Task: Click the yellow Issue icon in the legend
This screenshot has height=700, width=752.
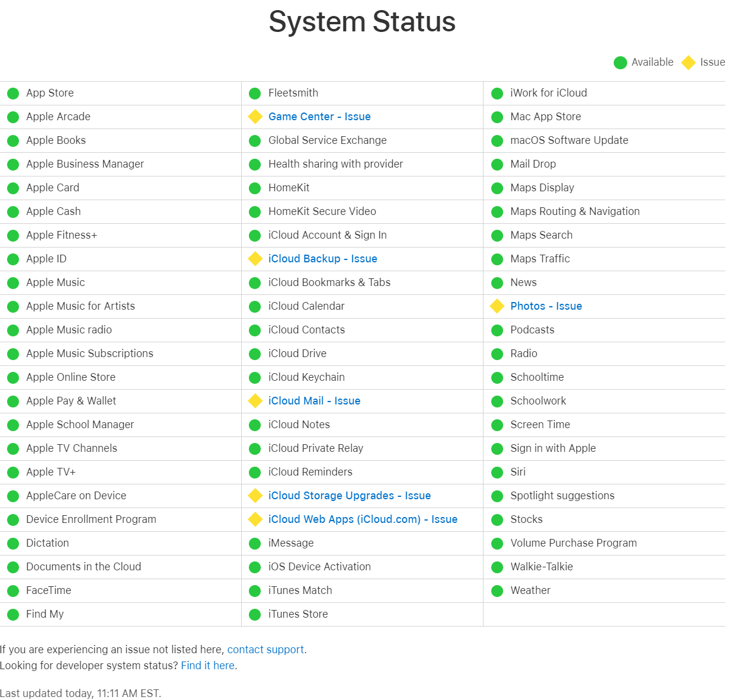Action: (688, 62)
